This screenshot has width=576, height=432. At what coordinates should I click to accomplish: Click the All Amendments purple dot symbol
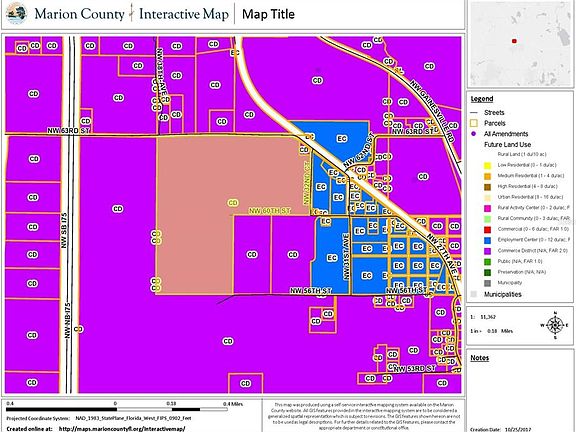coord(474,134)
